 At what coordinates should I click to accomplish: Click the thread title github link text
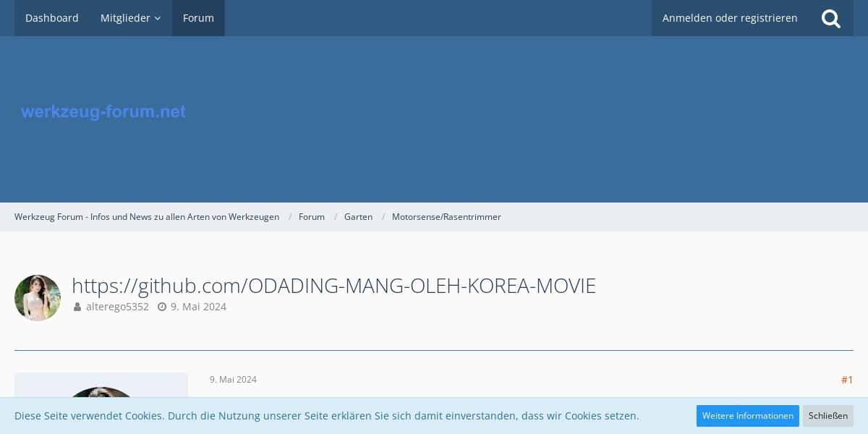(x=333, y=286)
